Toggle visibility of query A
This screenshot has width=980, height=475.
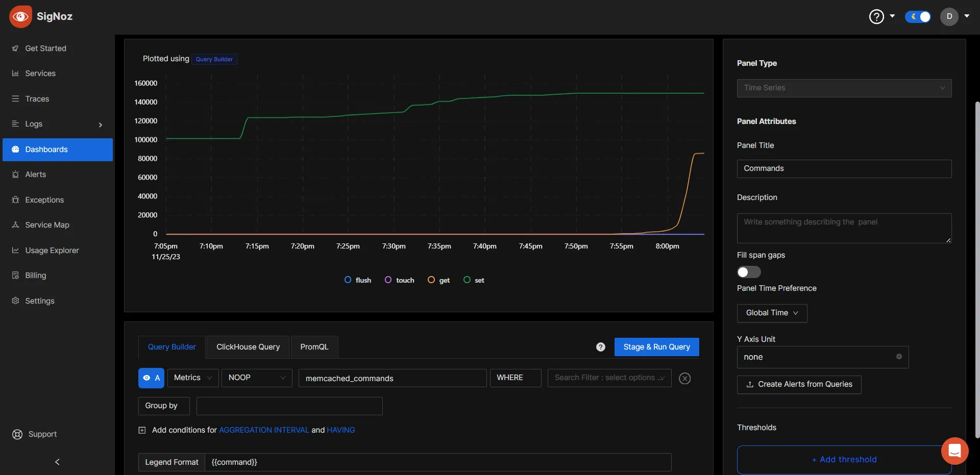(151, 378)
